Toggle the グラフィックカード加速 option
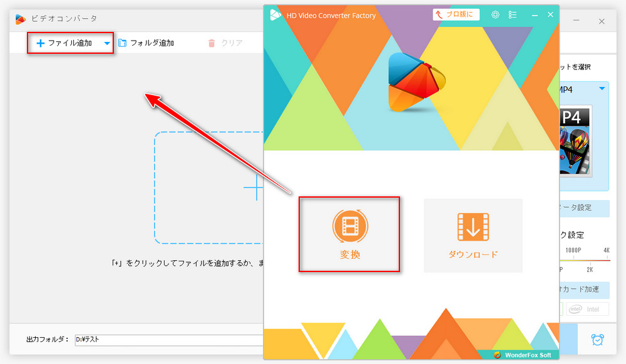 point(585,290)
